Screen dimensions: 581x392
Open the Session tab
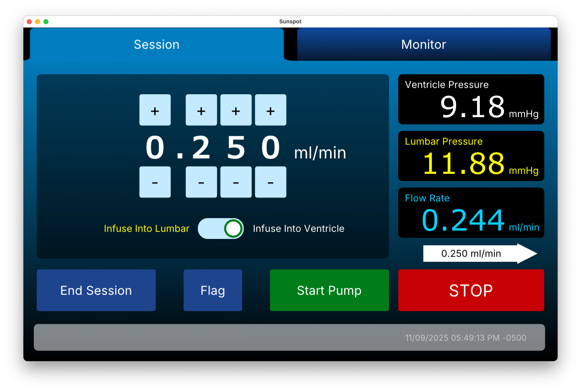[157, 44]
